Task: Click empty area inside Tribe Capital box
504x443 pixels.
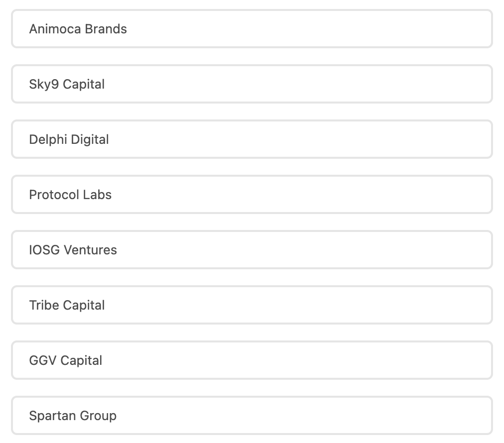Action: [349, 305]
